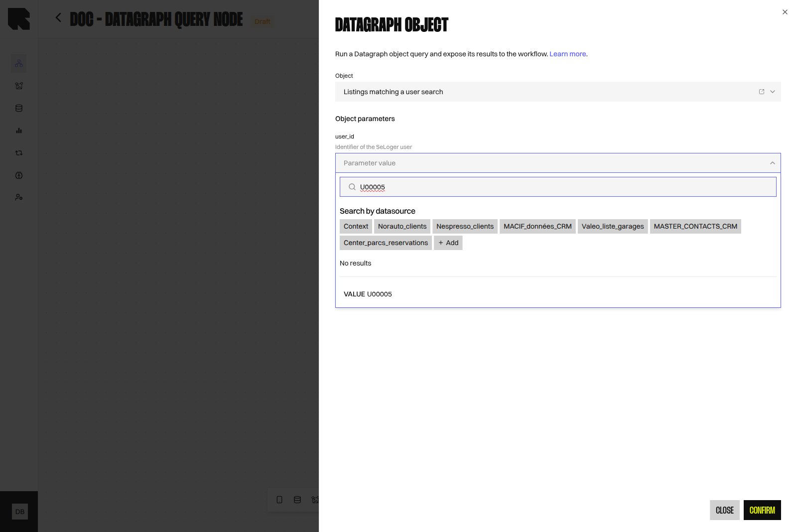Close the Datagraph Object panel with the X
This screenshot has width=797, height=532.
(x=785, y=12)
